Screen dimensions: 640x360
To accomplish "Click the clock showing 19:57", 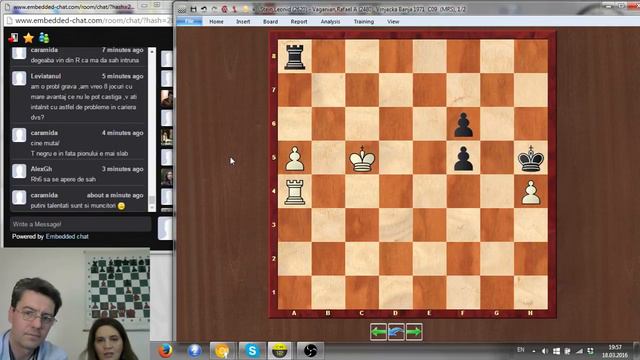I will click(615, 347).
